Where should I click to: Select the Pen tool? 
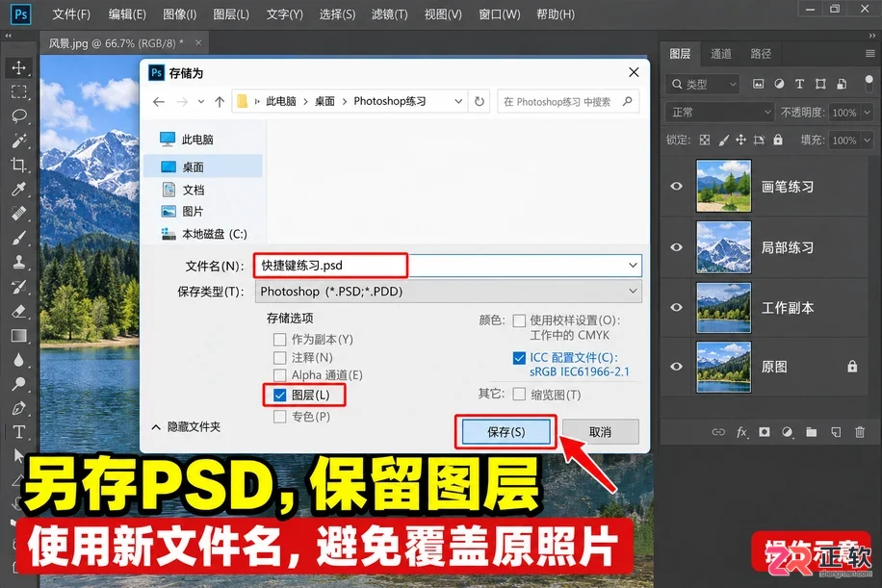(x=18, y=408)
